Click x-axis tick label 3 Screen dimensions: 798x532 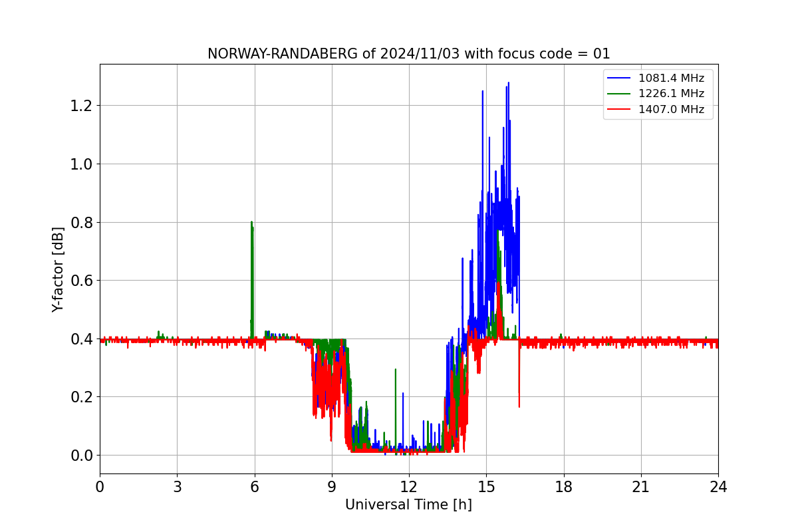[x=177, y=487]
